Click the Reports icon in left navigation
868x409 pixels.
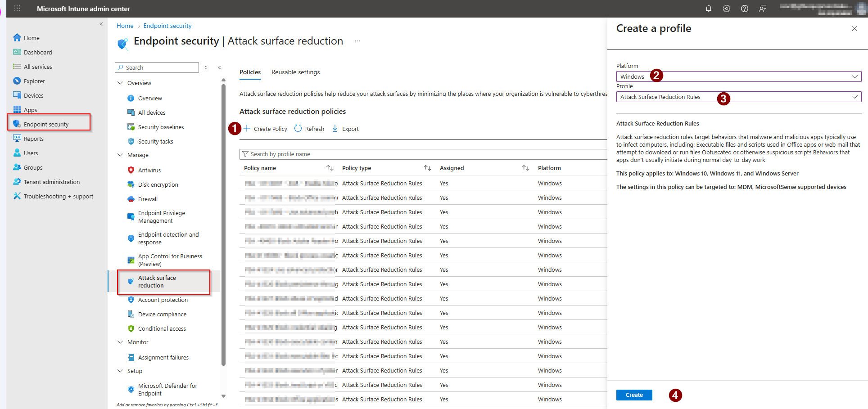(17, 139)
